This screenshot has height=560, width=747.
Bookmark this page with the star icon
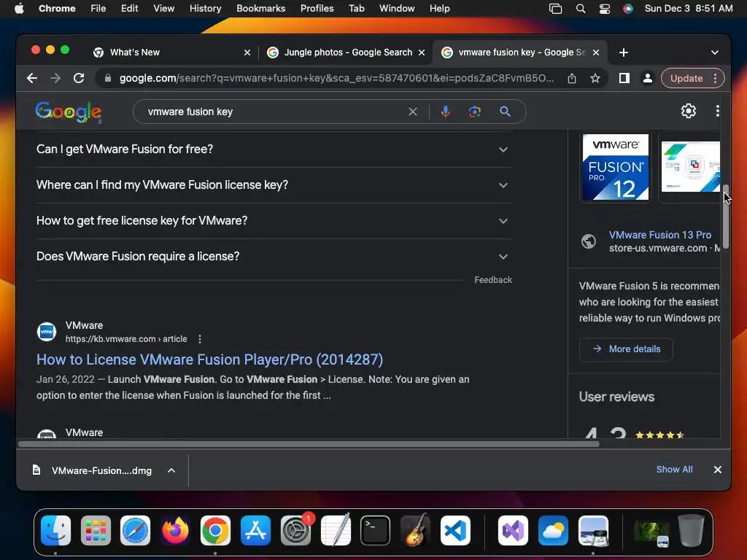click(x=595, y=78)
